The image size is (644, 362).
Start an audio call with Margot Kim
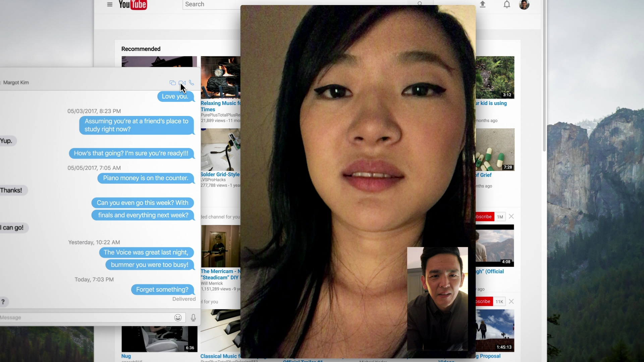point(192,82)
